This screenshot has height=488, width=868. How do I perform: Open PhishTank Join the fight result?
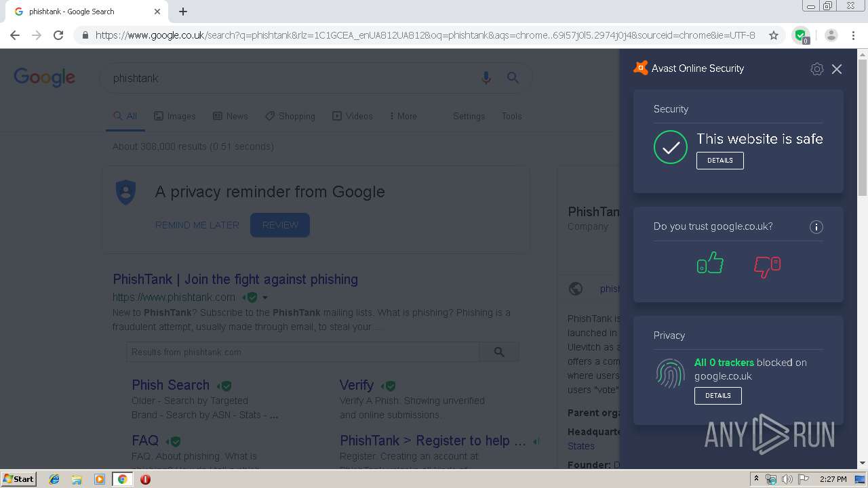pyautogui.click(x=235, y=279)
